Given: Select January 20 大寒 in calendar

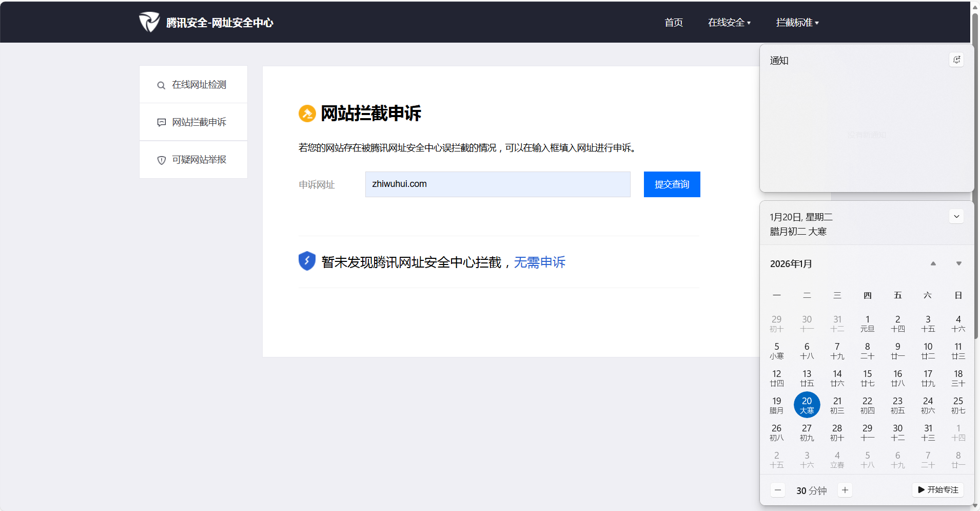Looking at the screenshot, I should coord(807,405).
